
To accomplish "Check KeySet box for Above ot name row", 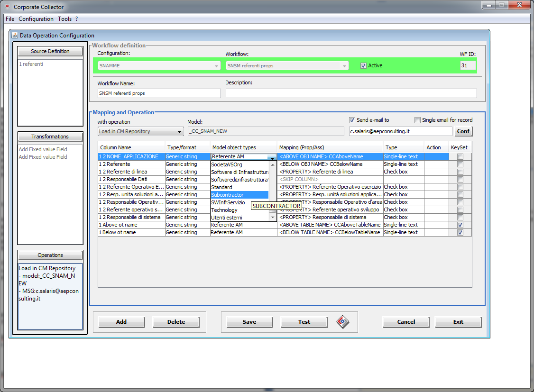I will point(460,225).
